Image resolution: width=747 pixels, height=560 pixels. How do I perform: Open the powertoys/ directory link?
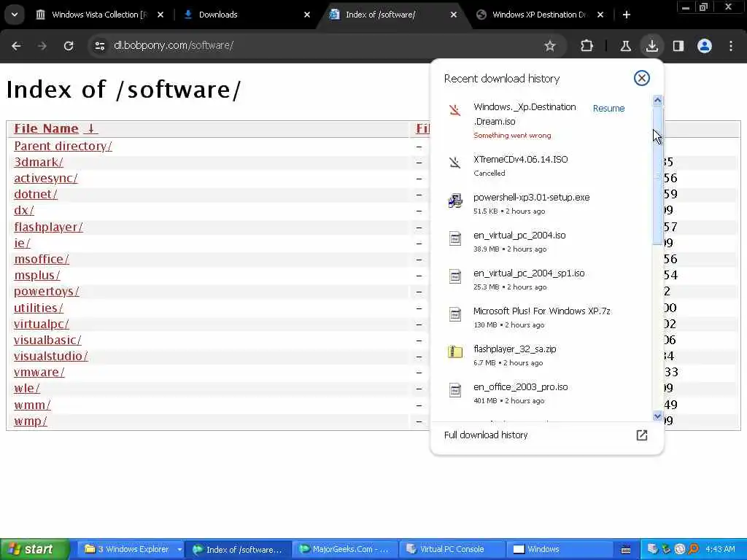pyautogui.click(x=47, y=292)
